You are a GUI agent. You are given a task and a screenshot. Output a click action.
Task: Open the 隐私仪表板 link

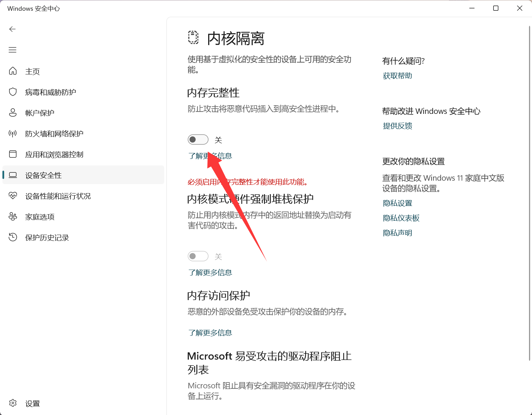401,218
